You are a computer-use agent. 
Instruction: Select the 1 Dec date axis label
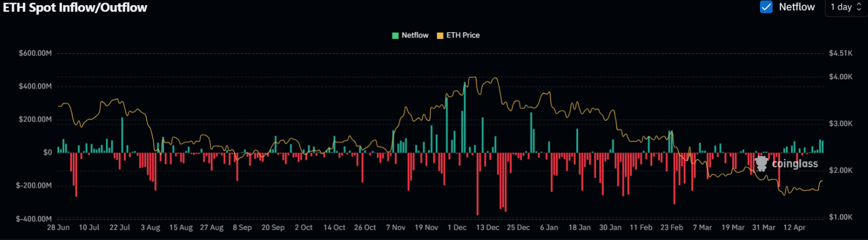coord(457,227)
